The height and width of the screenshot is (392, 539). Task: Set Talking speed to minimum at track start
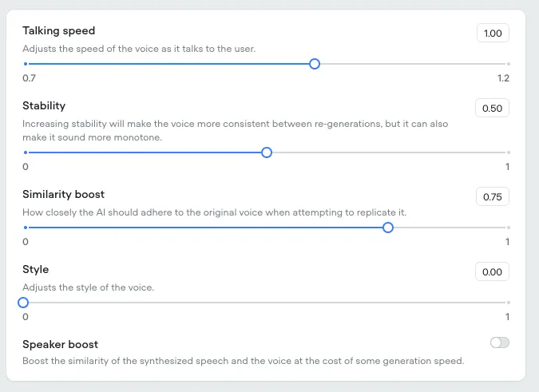[26, 64]
